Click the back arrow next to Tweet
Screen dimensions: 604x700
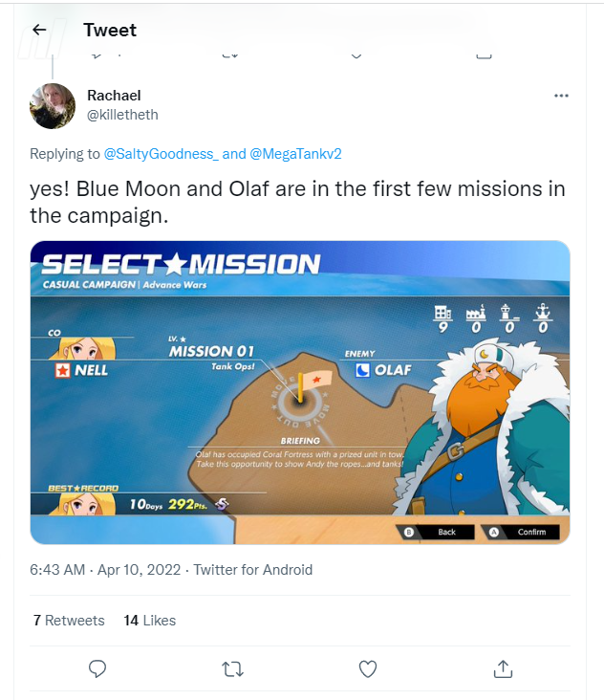tap(40, 30)
